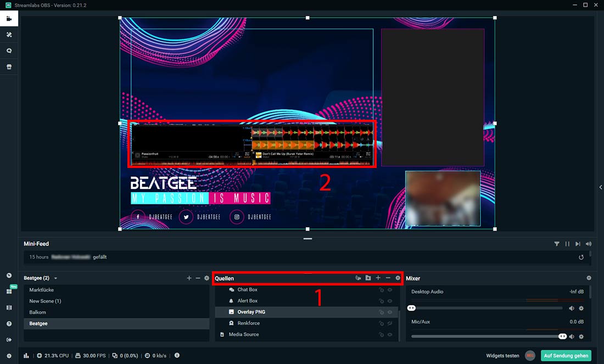Mute Mini-Feed event sounds
The image size is (604, 364).
click(x=588, y=244)
